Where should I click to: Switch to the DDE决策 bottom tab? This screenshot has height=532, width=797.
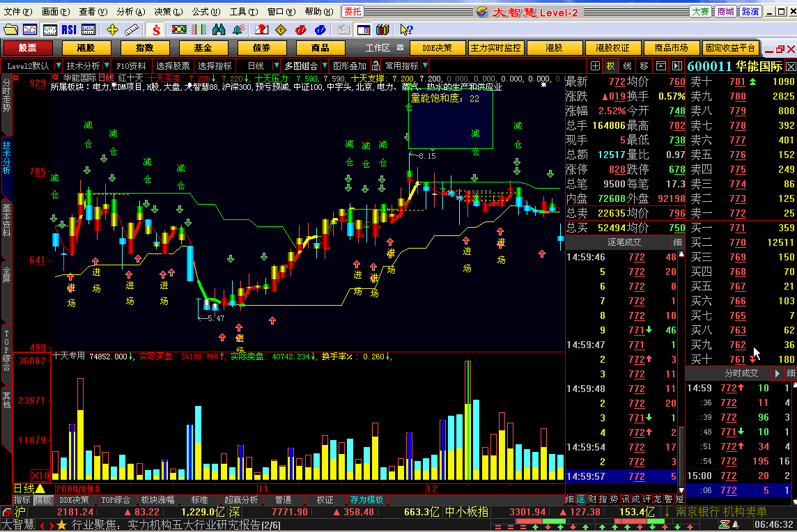pos(74,500)
